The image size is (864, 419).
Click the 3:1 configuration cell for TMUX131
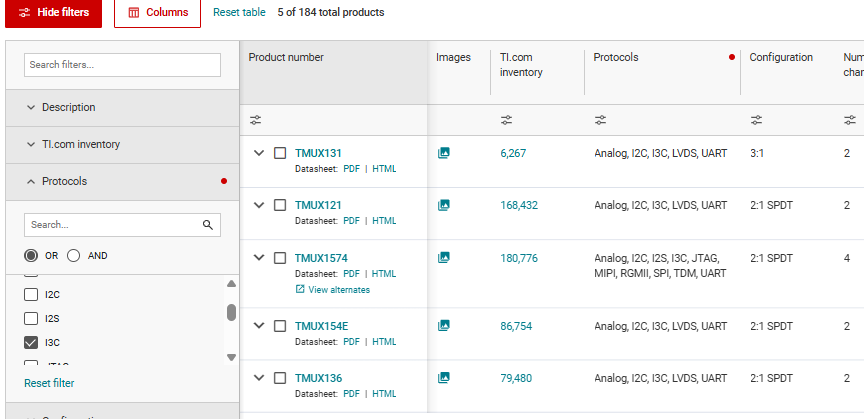tap(757, 153)
